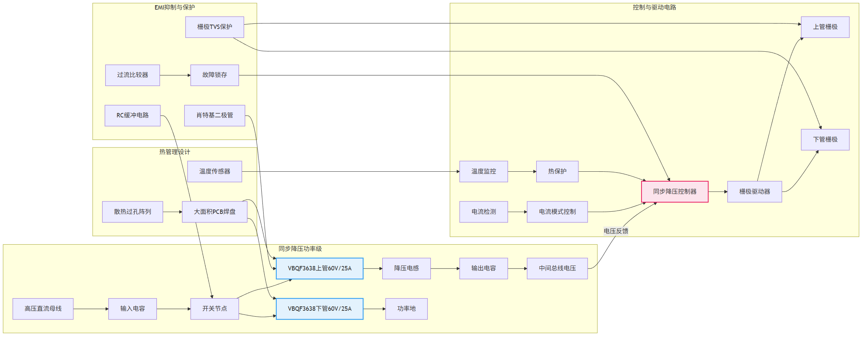Click the 下管栅极 node
Screen dimensions: 868x339
(825, 140)
